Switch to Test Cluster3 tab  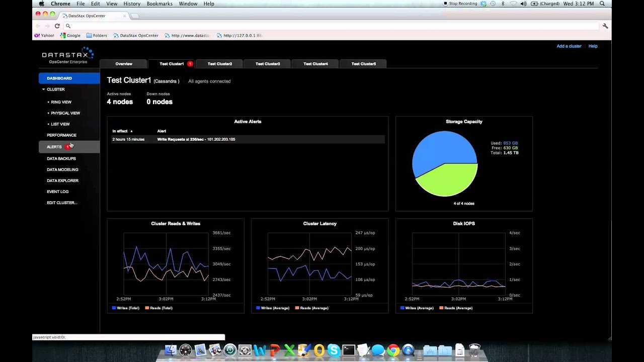tap(268, 64)
